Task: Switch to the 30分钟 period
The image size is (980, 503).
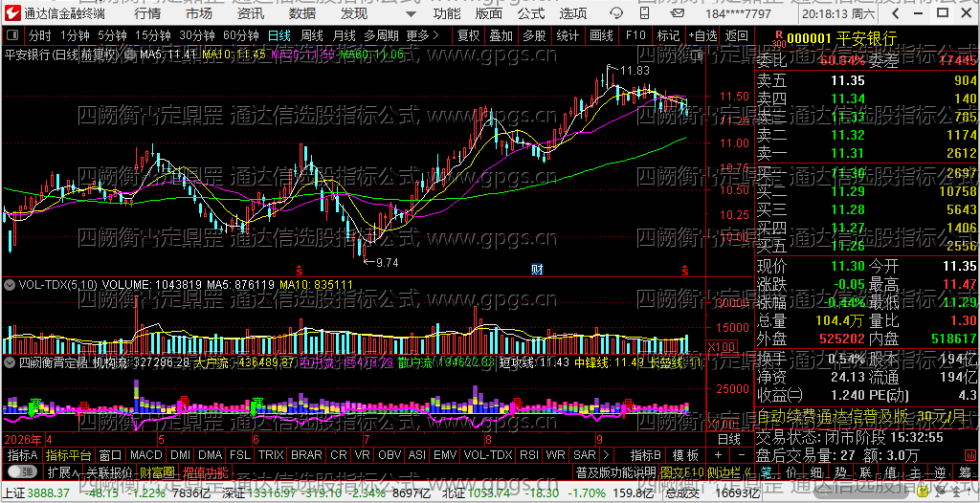Action: click(196, 35)
